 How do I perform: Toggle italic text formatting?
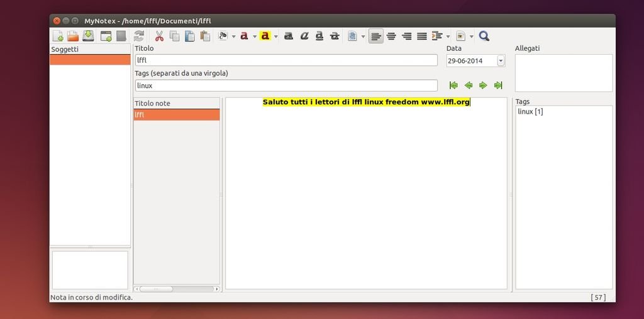(304, 36)
